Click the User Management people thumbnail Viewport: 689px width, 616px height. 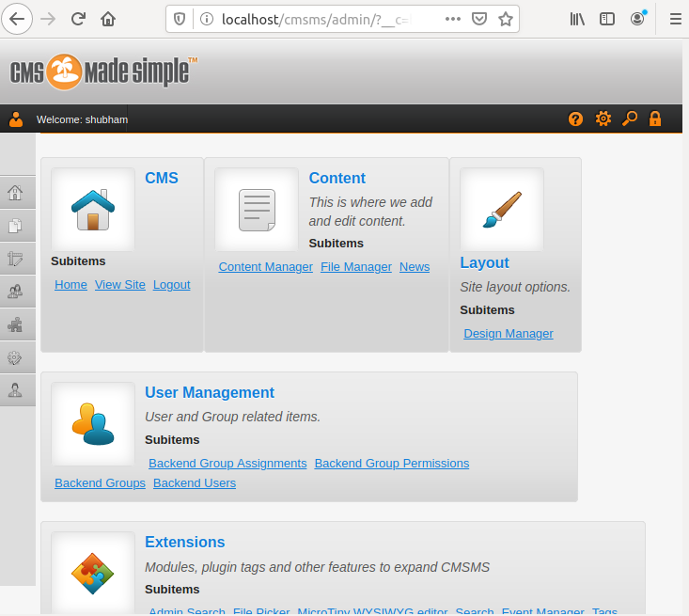[93, 424]
